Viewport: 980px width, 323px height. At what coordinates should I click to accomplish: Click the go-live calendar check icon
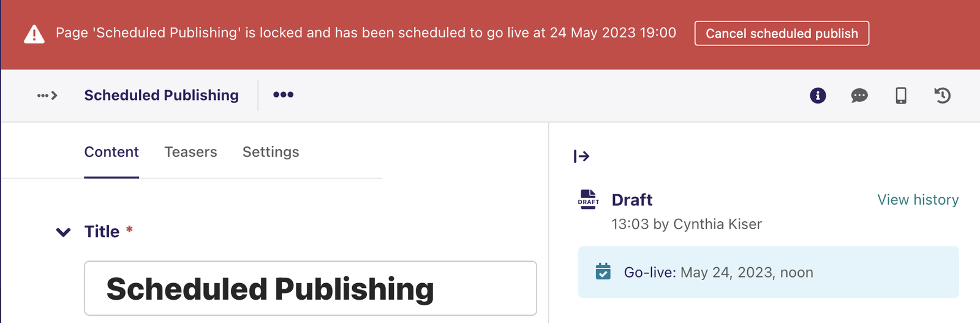click(603, 272)
